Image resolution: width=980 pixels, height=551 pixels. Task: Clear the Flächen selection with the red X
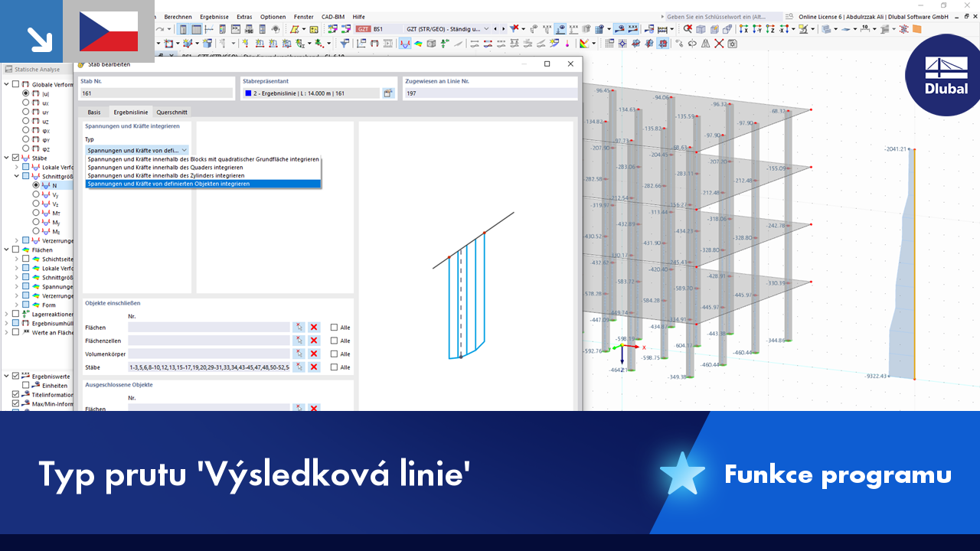(313, 327)
